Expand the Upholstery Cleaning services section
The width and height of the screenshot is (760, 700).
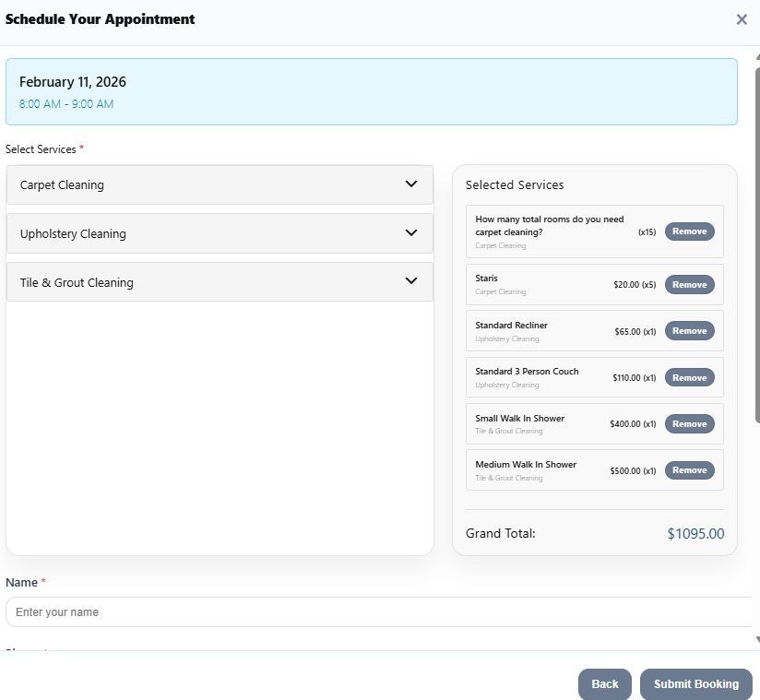[220, 232]
